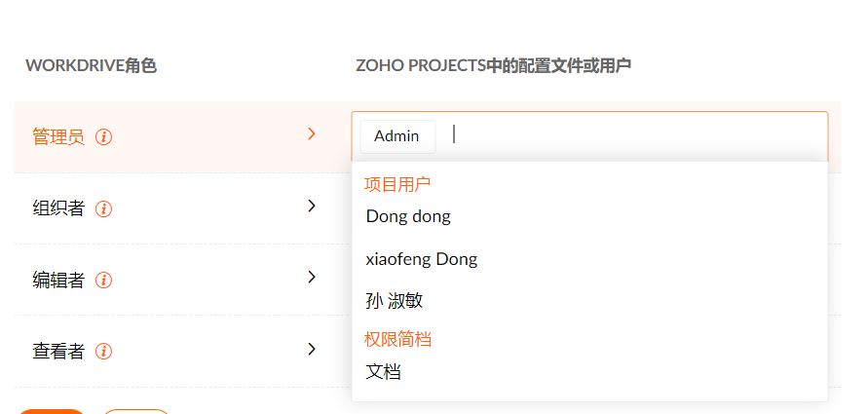Pick 孙 淑敏 from project users

[x=395, y=301]
